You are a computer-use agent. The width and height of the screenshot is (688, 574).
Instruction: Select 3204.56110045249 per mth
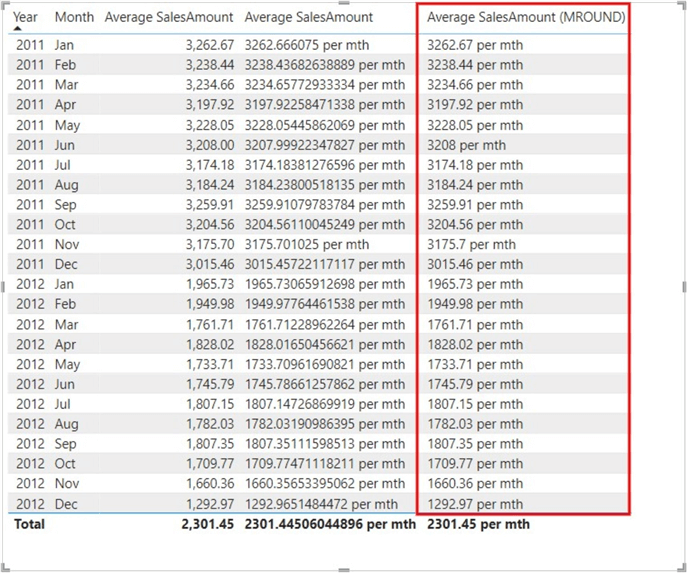tap(325, 224)
